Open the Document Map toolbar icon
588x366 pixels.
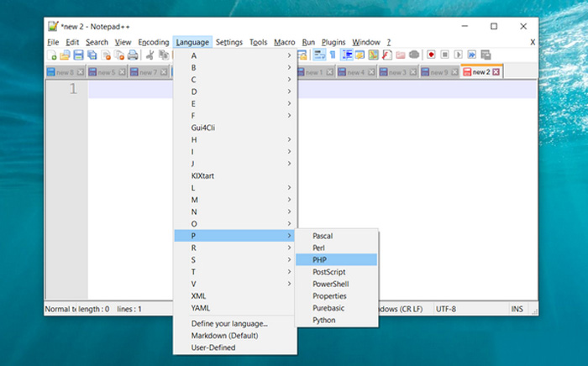pyautogui.click(x=373, y=55)
